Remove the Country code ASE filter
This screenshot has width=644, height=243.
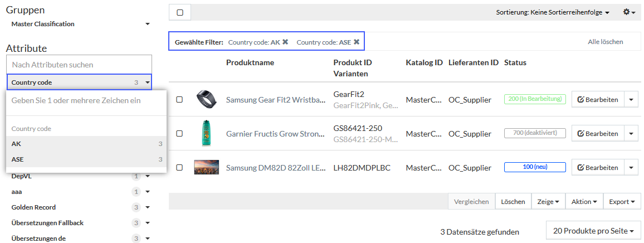tap(357, 42)
